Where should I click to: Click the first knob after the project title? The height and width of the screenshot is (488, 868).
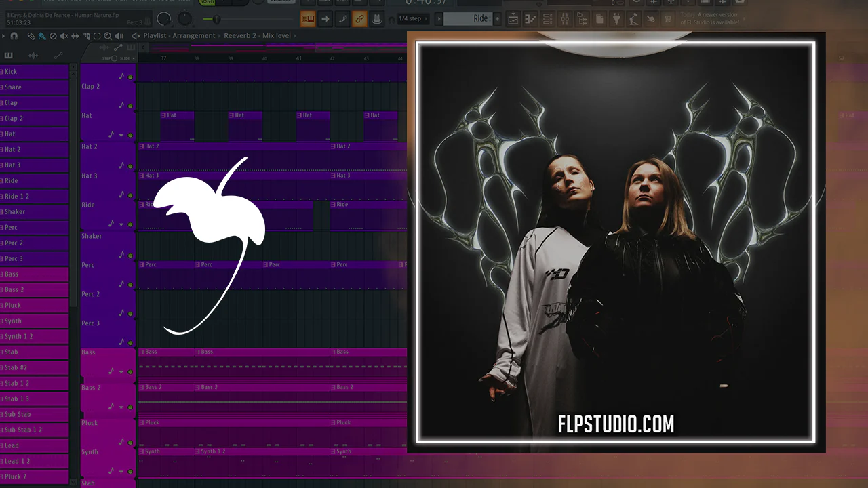tap(165, 18)
